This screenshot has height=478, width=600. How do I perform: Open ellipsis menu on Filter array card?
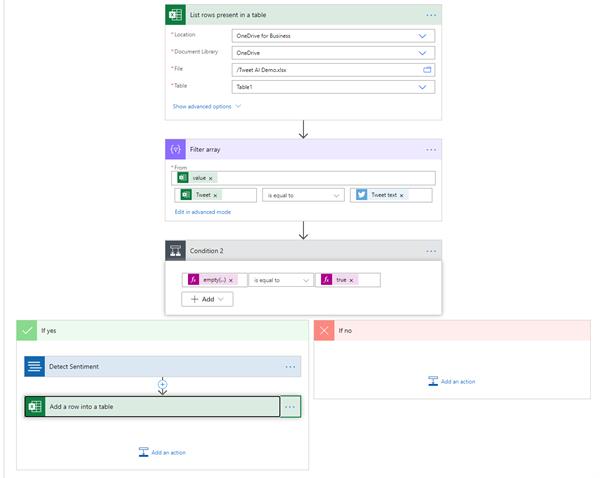coord(431,149)
